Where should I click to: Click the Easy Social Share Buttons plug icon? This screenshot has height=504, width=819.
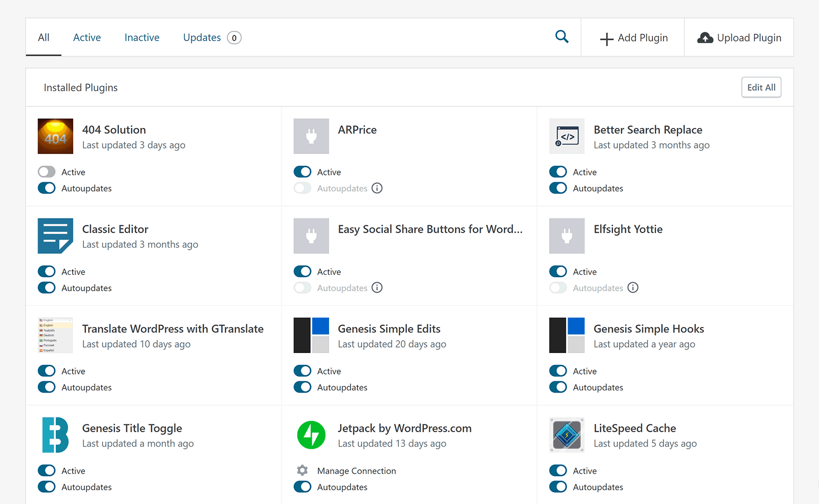point(311,236)
